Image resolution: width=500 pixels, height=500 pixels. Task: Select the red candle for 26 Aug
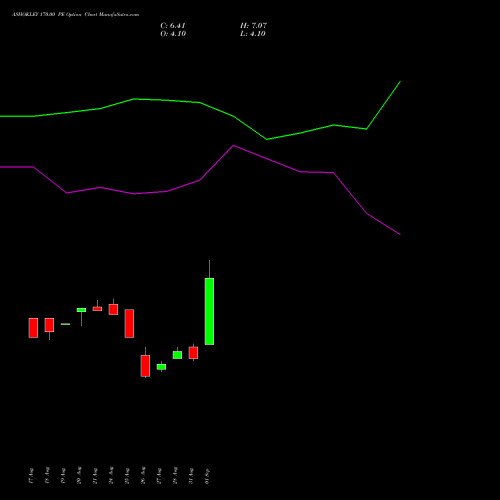click(145, 366)
